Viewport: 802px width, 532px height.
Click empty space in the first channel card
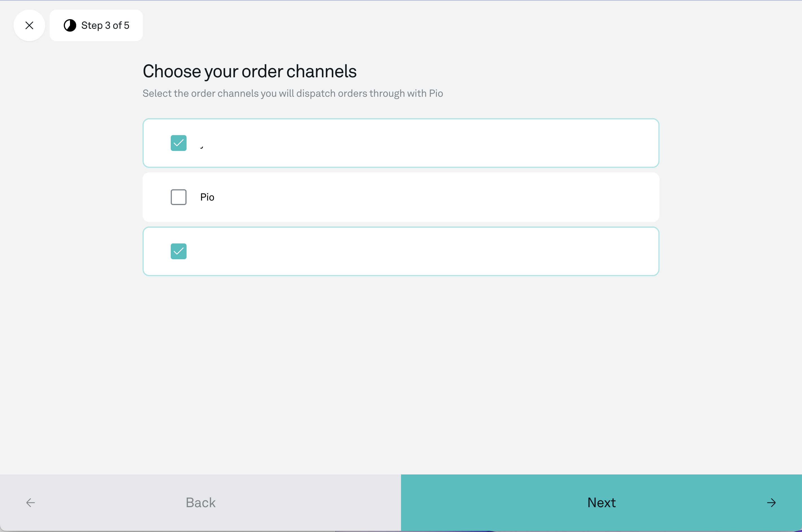coord(475,143)
